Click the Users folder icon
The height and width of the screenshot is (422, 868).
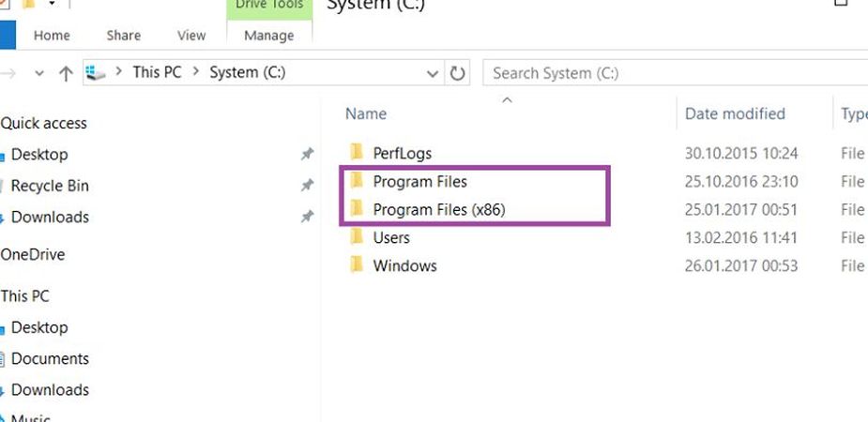(356, 237)
